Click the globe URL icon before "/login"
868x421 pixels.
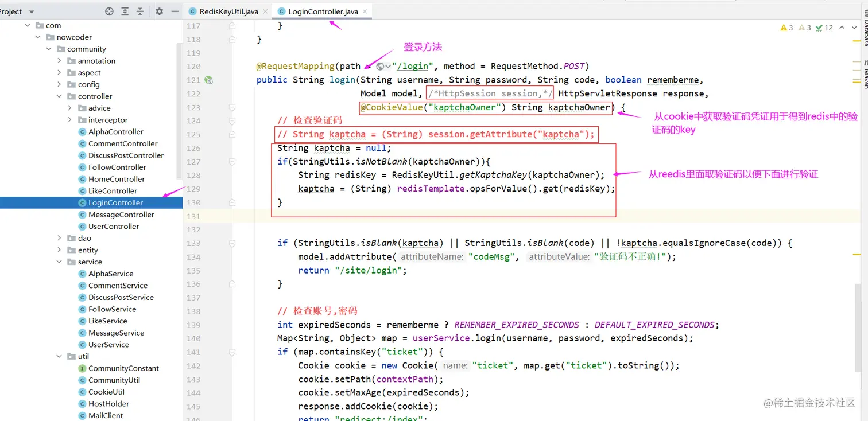(381, 67)
